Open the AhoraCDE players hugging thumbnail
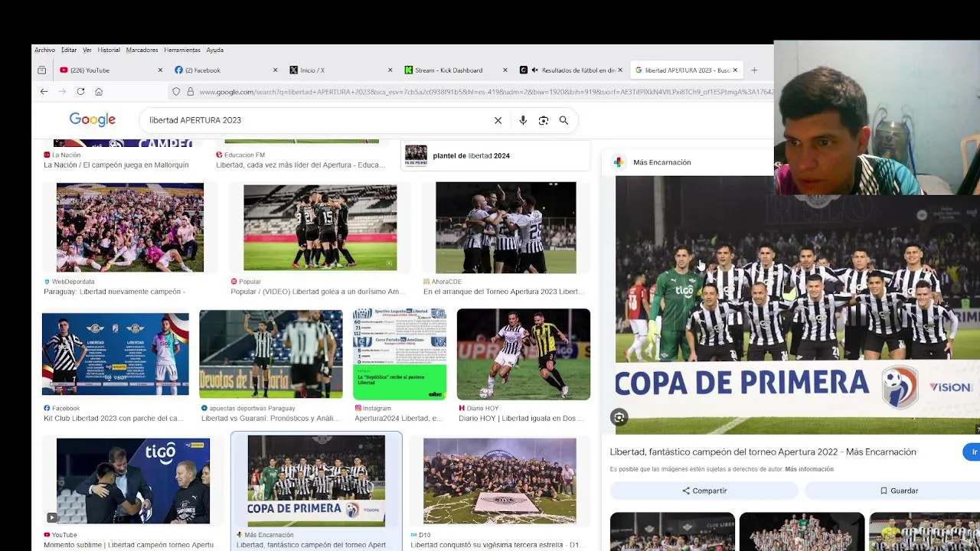This screenshot has height=551, width=980. tap(505, 227)
